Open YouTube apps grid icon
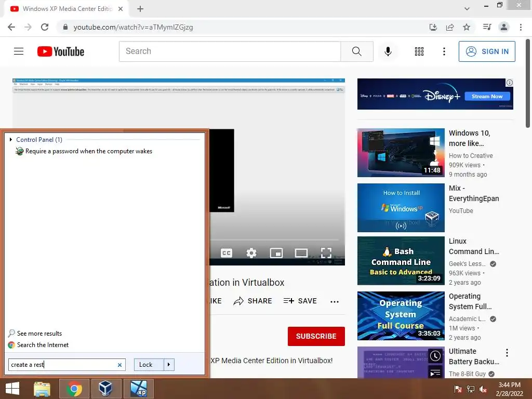Viewport: 532px width, 399px height. [x=419, y=51]
